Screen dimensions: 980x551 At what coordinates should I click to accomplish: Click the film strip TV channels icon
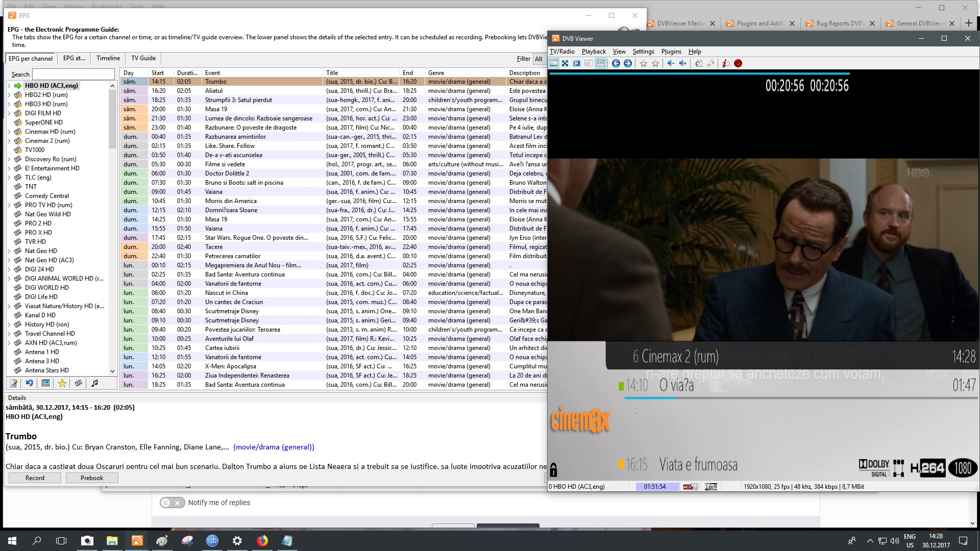click(78, 383)
